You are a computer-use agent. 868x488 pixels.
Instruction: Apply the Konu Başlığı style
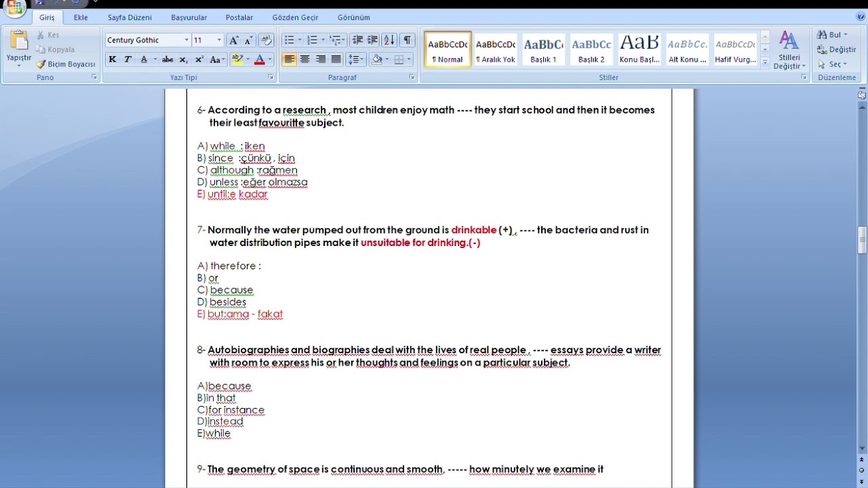[639, 49]
